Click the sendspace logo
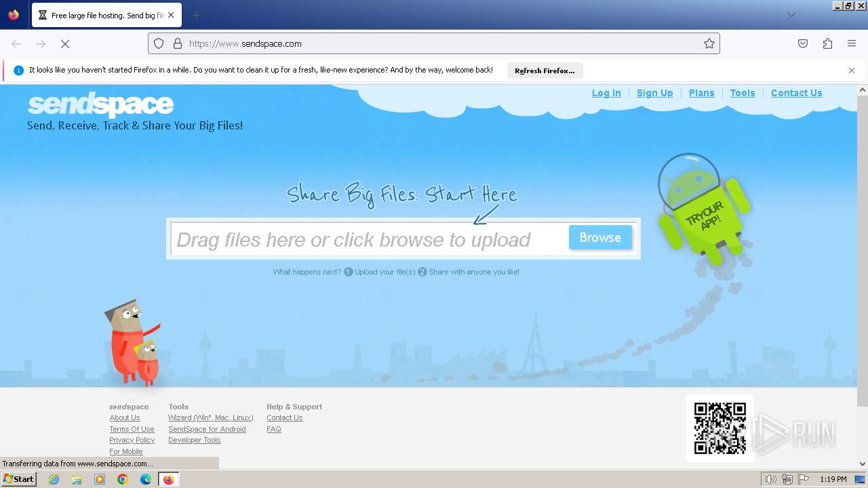The height and width of the screenshot is (488, 868). pos(100,105)
